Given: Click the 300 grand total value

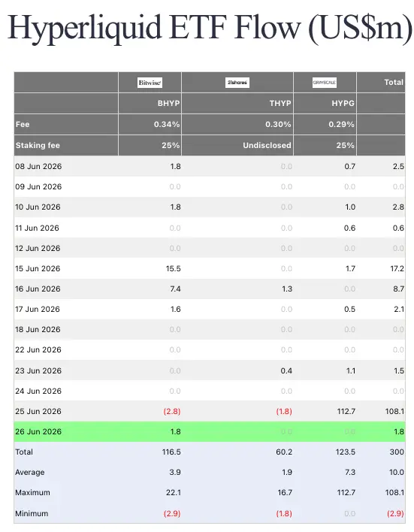Looking at the screenshot, I should [397, 452].
